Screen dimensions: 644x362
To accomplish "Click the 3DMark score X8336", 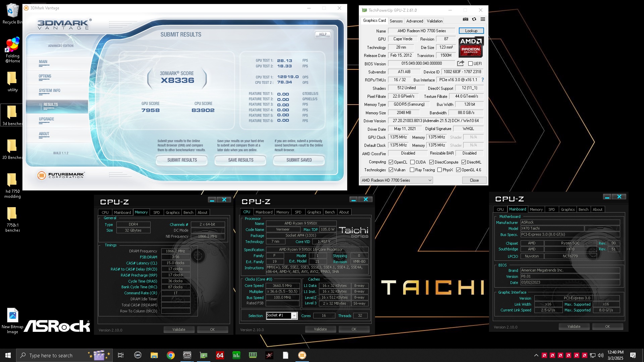I will click(x=177, y=80).
